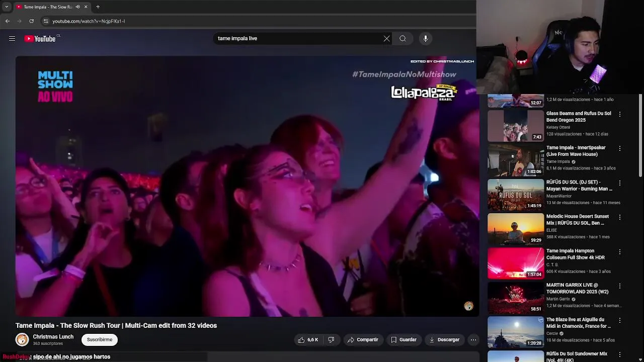Open the Christmas Lunch channel name
This screenshot has height=362, width=644.
point(53,337)
